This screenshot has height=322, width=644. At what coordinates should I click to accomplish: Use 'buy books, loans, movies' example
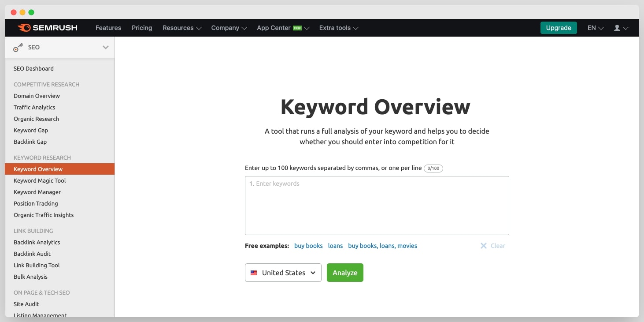(382, 246)
